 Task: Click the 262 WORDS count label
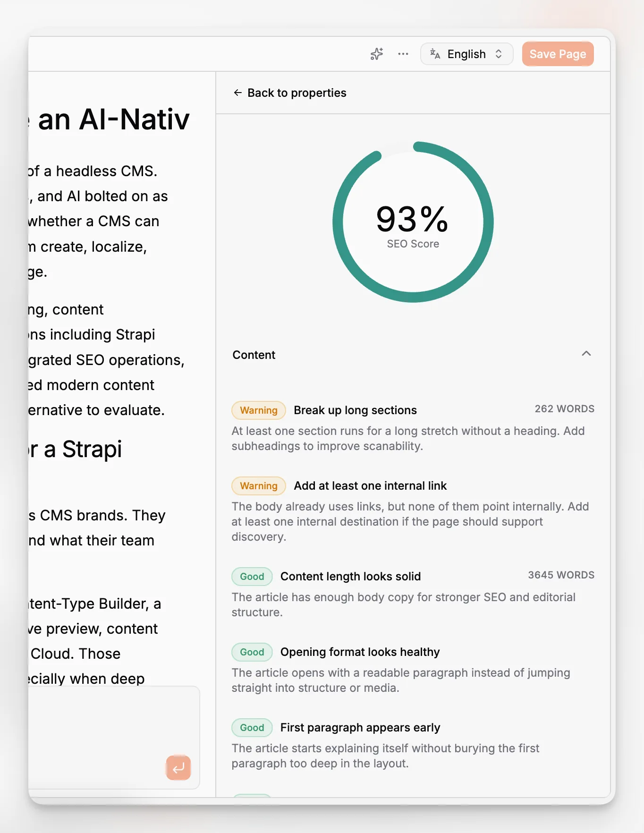click(x=564, y=409)
